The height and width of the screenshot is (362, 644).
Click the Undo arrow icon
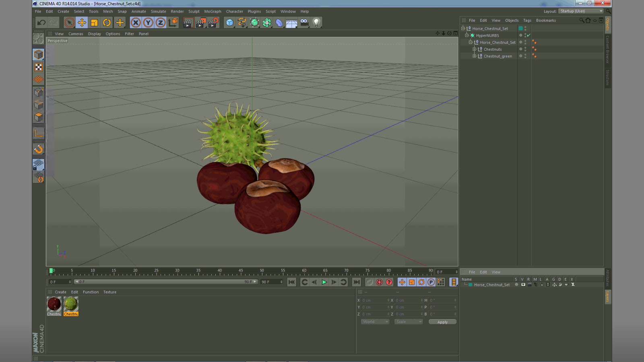[41, 23]
